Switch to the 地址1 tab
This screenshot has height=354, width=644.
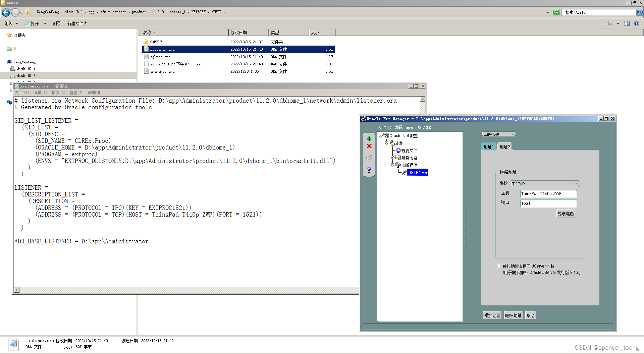[488, 146]
